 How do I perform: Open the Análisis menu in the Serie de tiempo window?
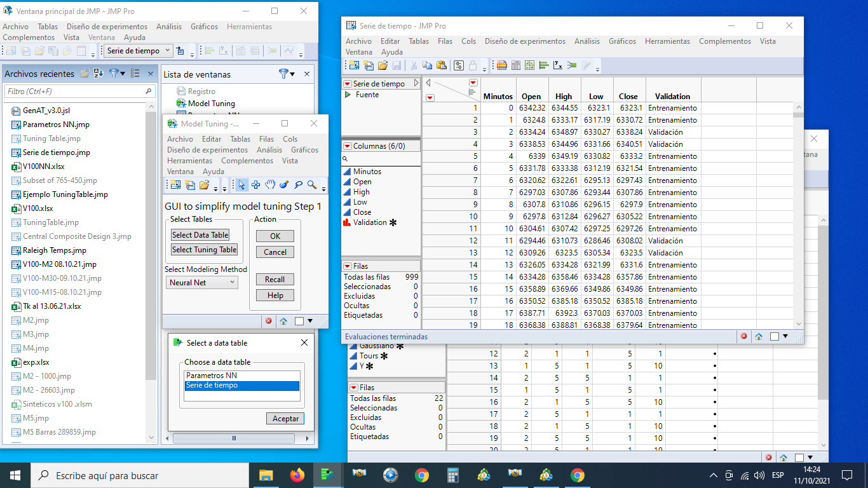pyautogui.click(x=586, y=41)
